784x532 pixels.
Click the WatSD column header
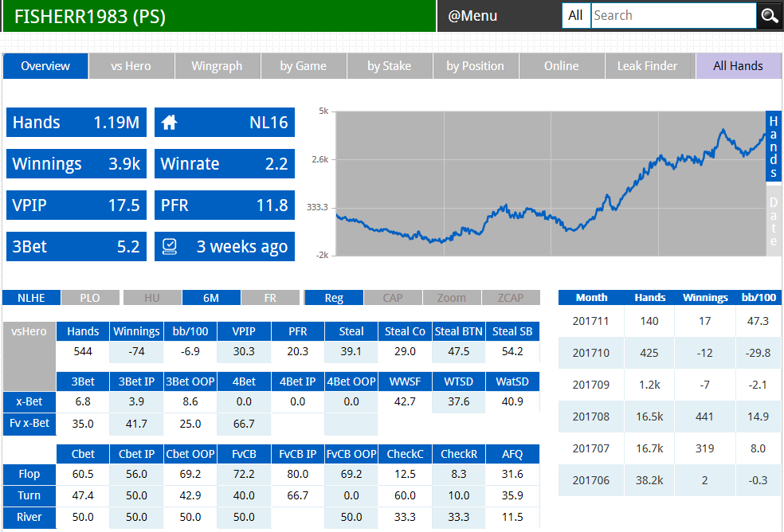tap(512, 381)
